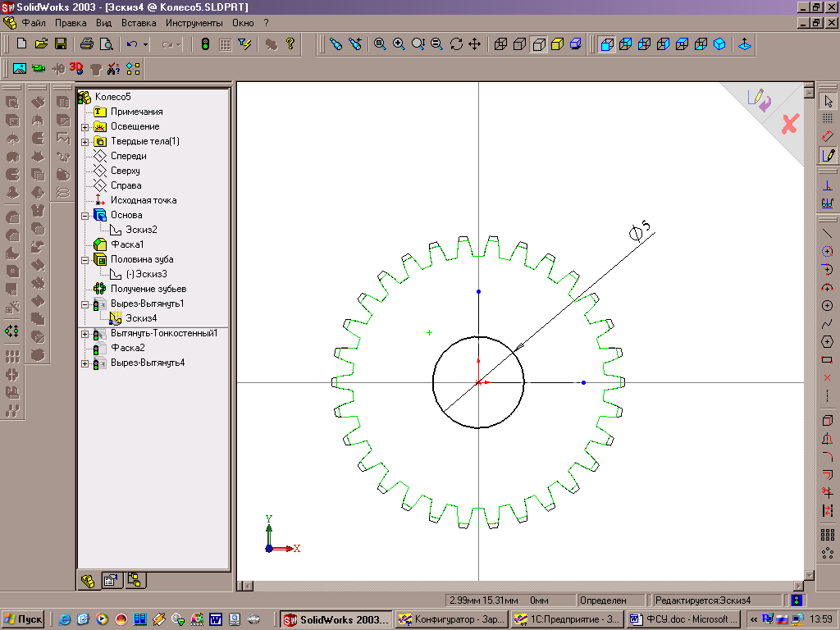Viewport: 840px width, 630px height.
Task: Toggle Shaded yellow cube display mode
Action: pyautogui.click(x=557, y=44)
